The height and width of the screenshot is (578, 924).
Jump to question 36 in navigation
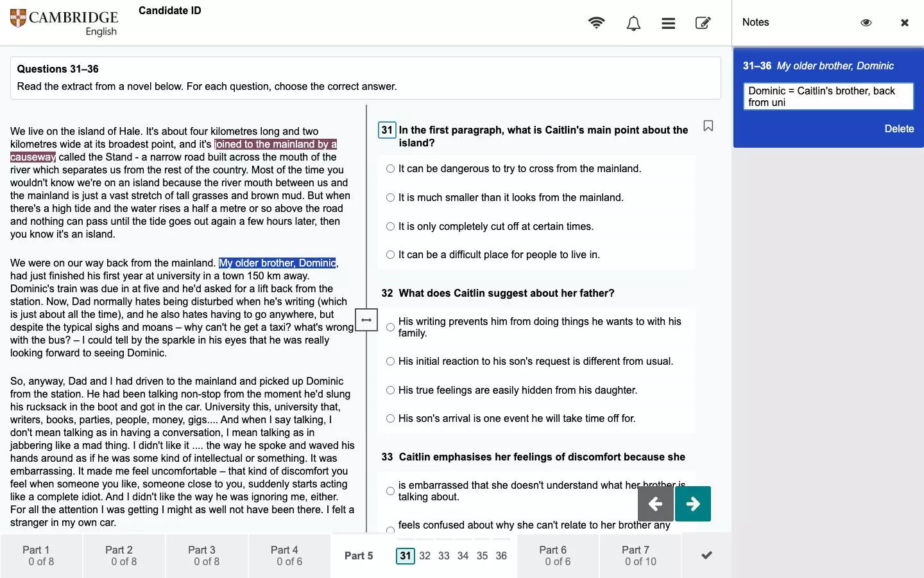pos(502,556)
